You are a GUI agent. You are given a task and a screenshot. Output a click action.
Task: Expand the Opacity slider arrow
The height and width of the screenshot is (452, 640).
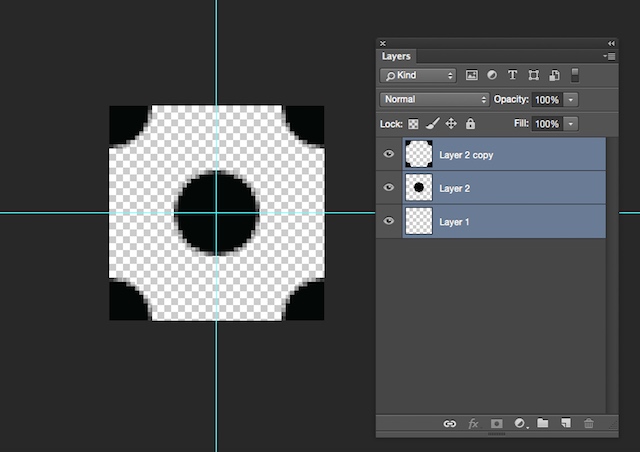pyautogui.click(x=571, y=100)
